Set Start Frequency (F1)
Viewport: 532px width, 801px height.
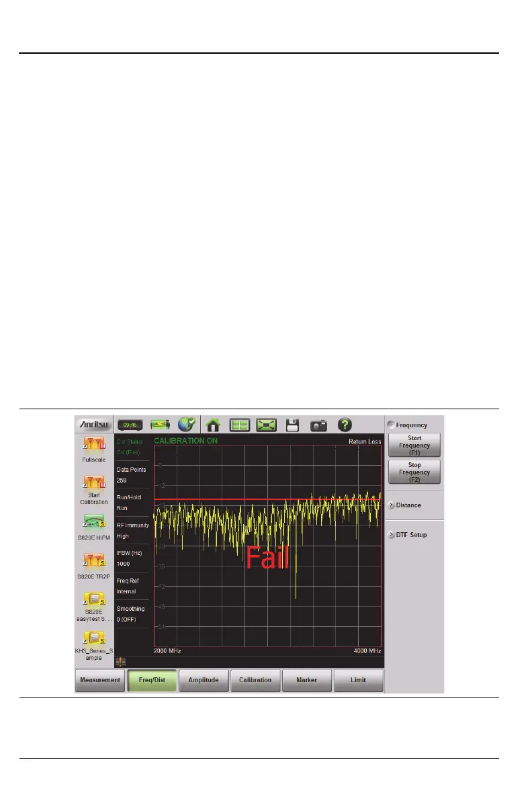tap(414, 446)
